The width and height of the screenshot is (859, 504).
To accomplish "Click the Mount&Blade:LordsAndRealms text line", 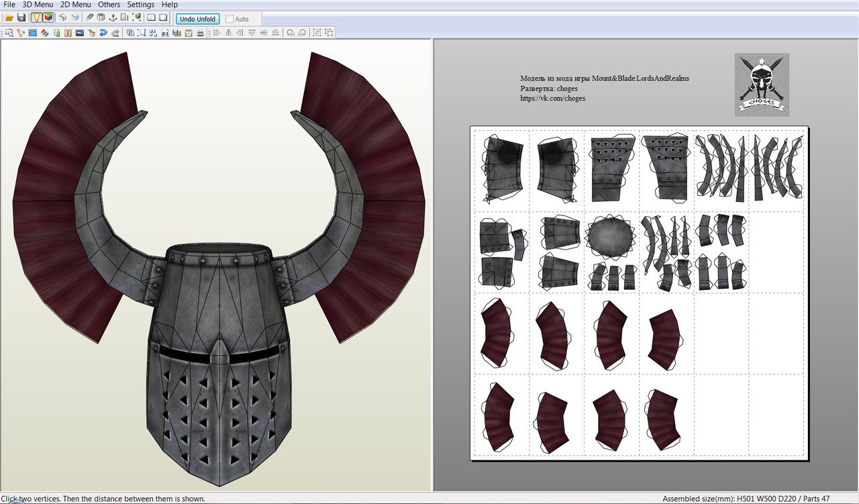I will pos(605,79).
